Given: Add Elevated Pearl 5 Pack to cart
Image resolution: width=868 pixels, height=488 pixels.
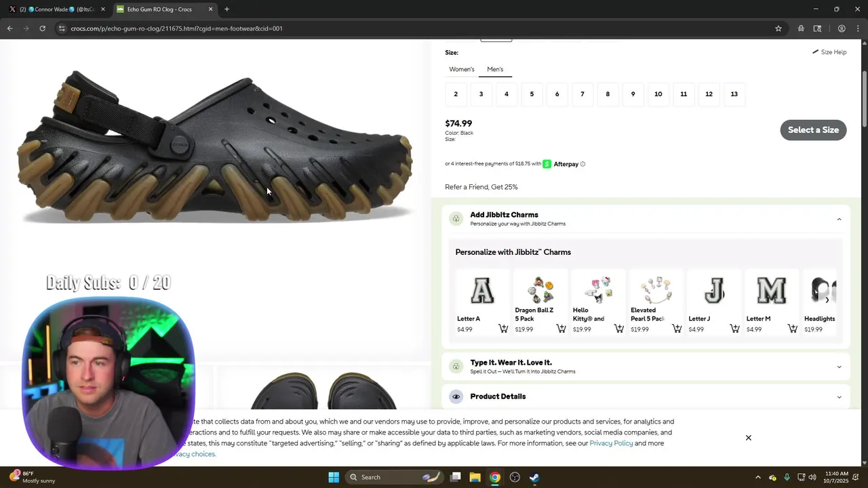Looking at the screenshot, I should pyautogui.click(x=677, y=329).
